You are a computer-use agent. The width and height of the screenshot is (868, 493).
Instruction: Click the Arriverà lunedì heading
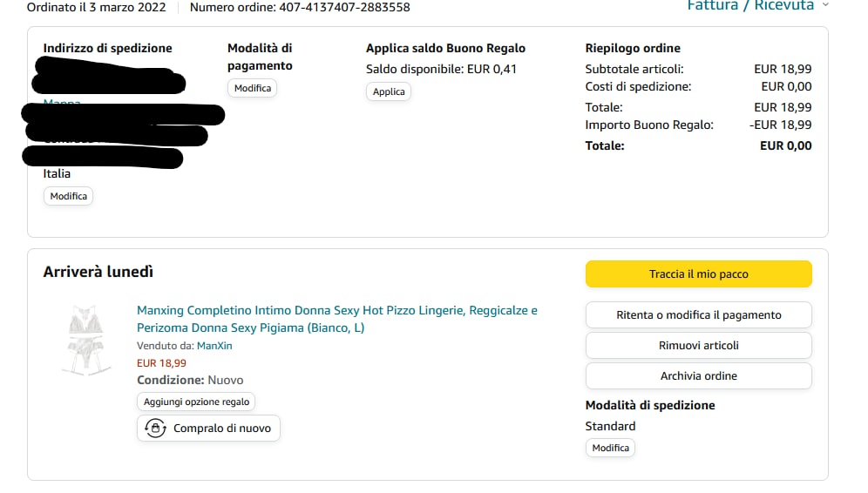pos(98,273)
